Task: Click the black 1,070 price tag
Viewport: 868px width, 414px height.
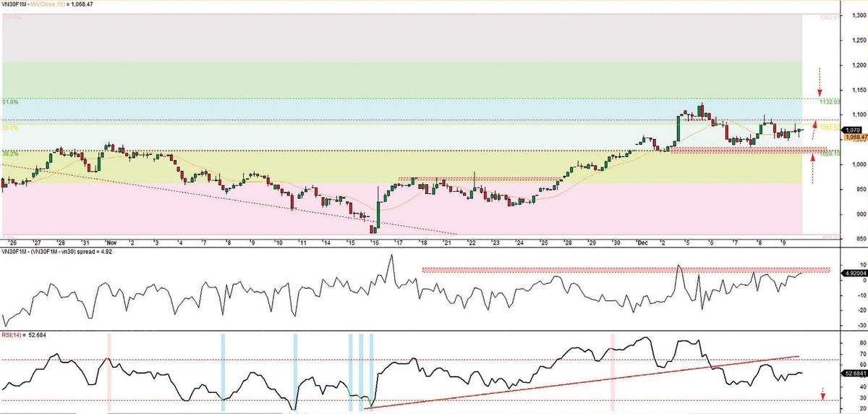Action: coord(833,130)
